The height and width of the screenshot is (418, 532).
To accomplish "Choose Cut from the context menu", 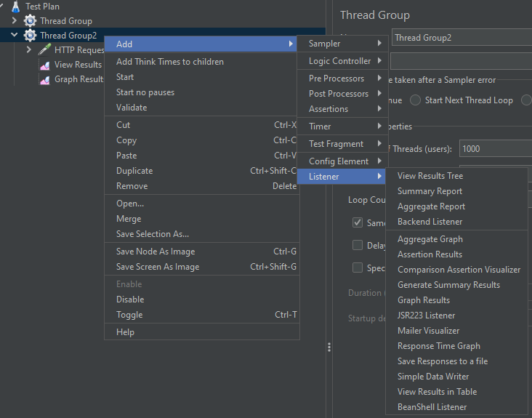I will (202, 125).
